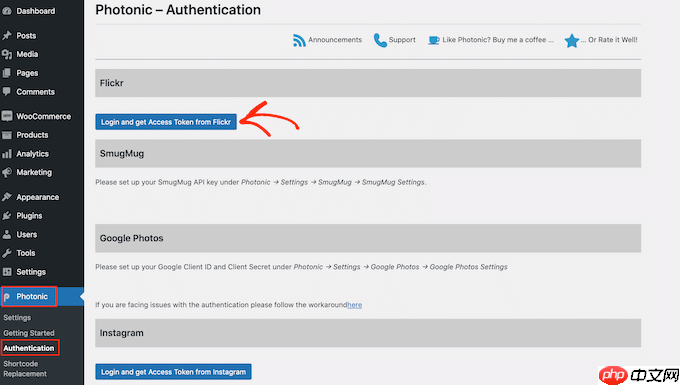Click the Flickr section header

[x=368, y=83]
